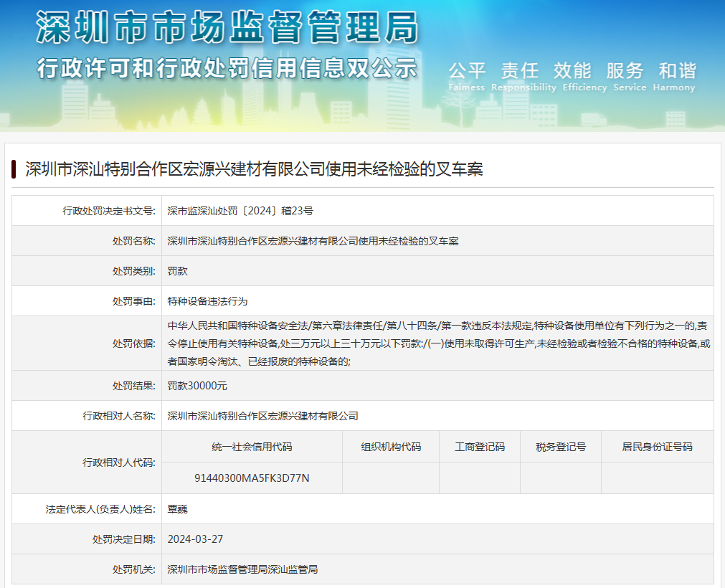Viewport: 725px width, 588px height.
Task: Click the 罚款30000元 penalty result
Action: [x=197, y=386]
